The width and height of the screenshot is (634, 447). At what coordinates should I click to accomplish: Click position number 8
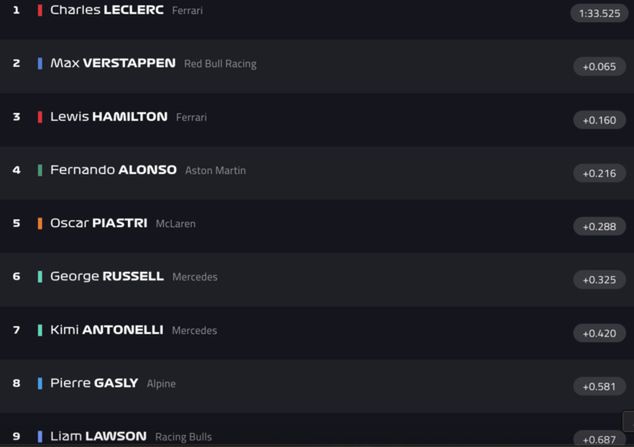pyautogui.click(x=16, y=383)
